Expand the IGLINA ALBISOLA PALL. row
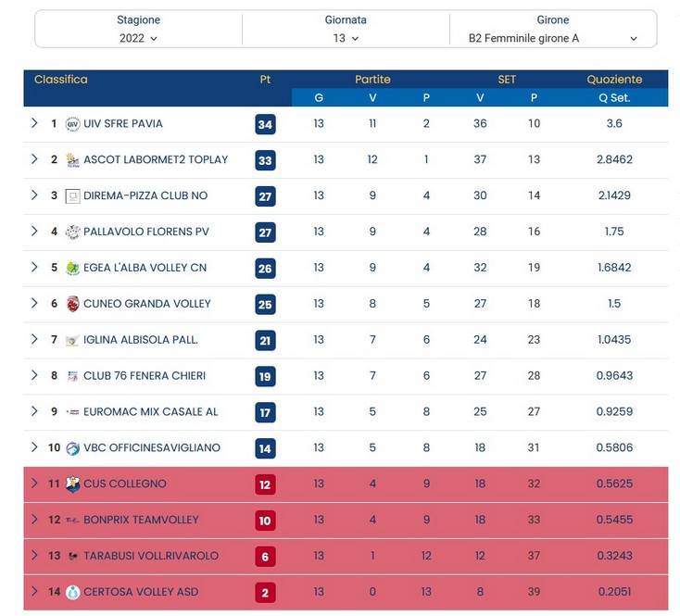 pyautogui.click(x=34, y=339)
